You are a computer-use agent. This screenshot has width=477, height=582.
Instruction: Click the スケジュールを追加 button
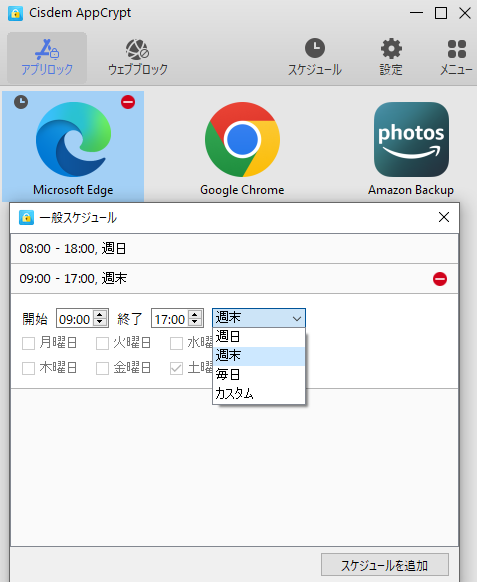(x=385, y=565)
